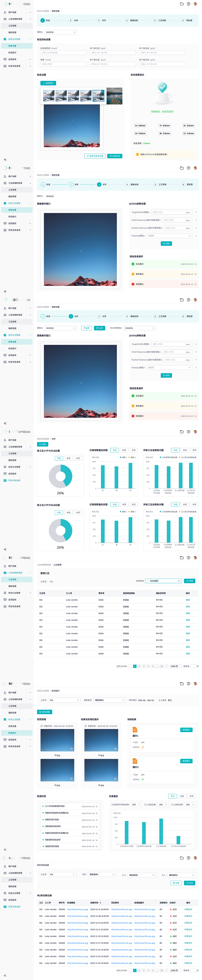This screenshot has width=202, height=980.
Task: Open the 相机编号 dropdown on the 检测运行 page
Action: coord(109,700)
